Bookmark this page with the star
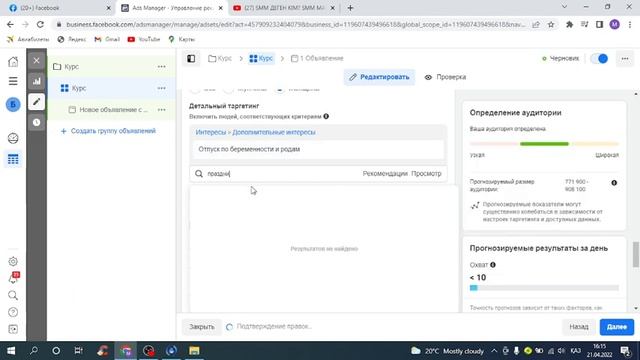 click(551, 24)
